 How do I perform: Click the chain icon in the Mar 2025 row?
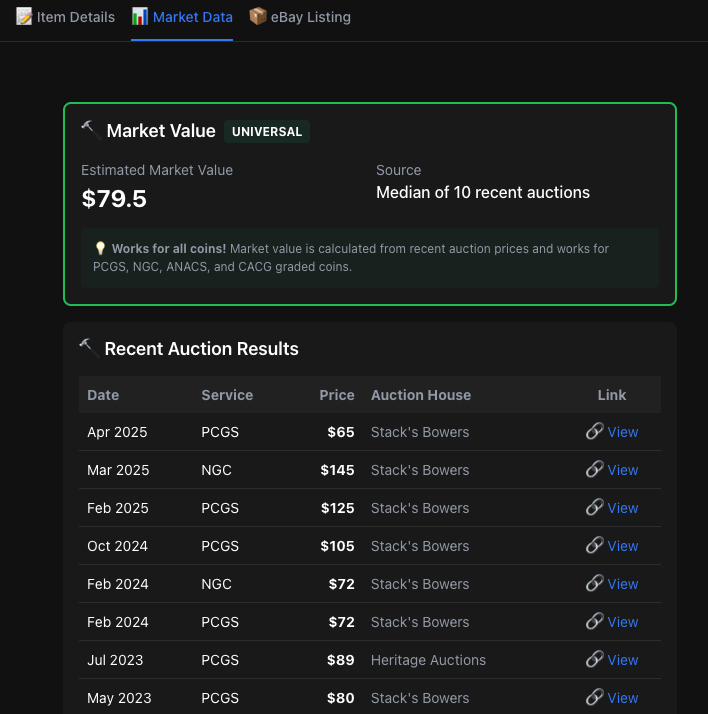click(x=595, y=469)
